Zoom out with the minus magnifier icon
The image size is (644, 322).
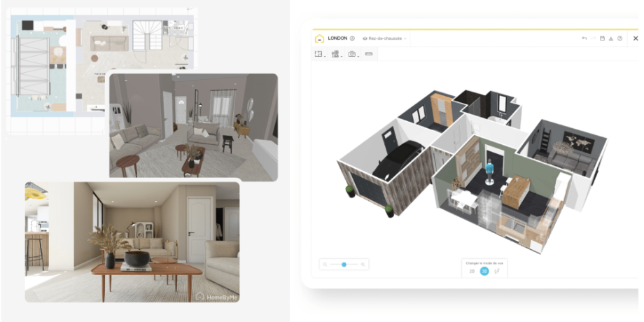pos(325,265)
